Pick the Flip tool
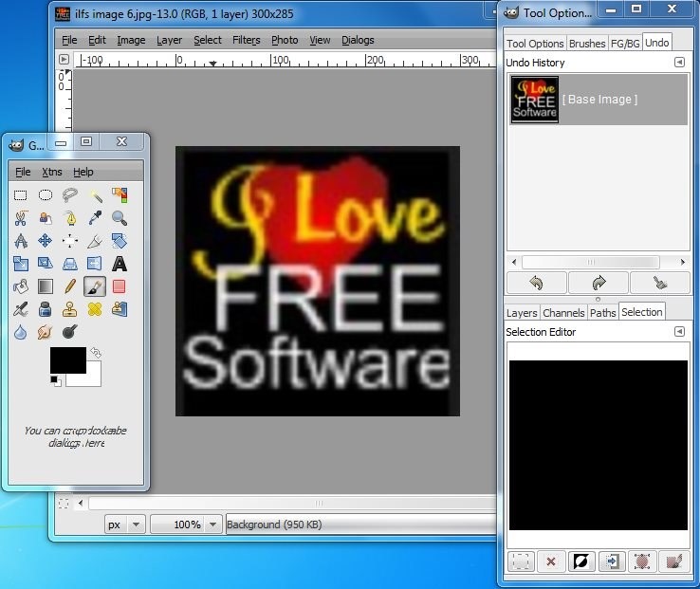The height and width of the screenshot is (589, 700). tap(95, 264)
